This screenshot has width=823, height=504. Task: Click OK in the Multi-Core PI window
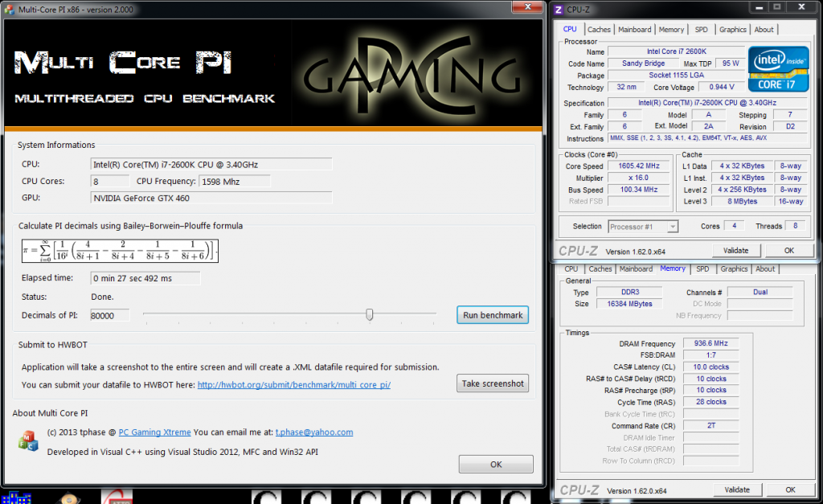pos(496,464)
